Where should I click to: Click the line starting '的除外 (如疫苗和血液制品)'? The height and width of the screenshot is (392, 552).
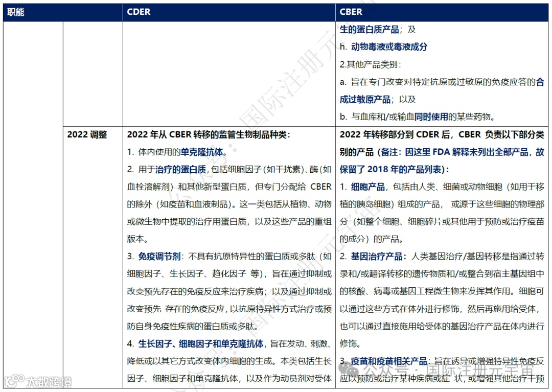(229, 204)
